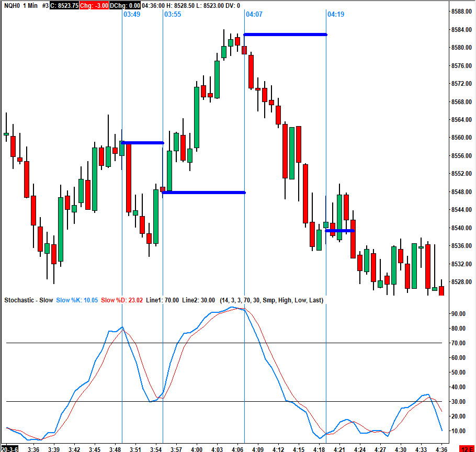Click the date label '20-3-6' on time axis
The height and width of the screenshot is (452, 476).
pyautogui.click(x=9, y=449)
